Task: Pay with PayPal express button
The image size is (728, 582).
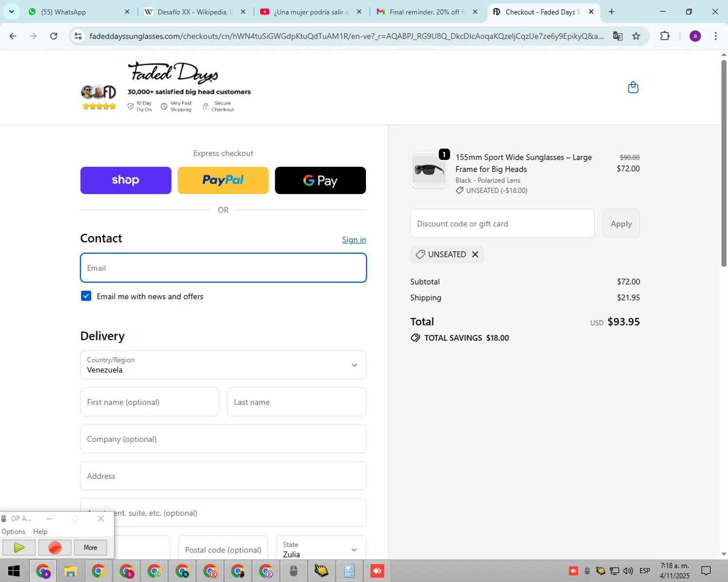Action: [223, 180]
